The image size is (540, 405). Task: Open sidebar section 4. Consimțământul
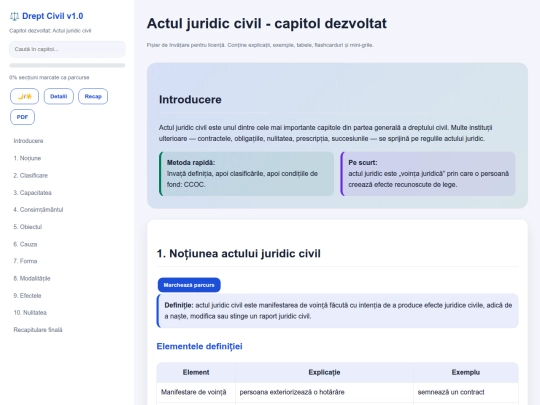pos(38,209)
